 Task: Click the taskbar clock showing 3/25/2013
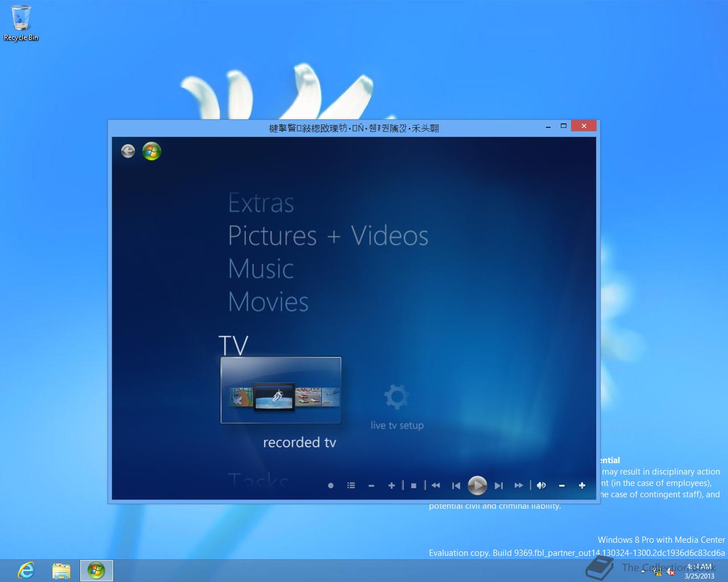coord(700,571)
